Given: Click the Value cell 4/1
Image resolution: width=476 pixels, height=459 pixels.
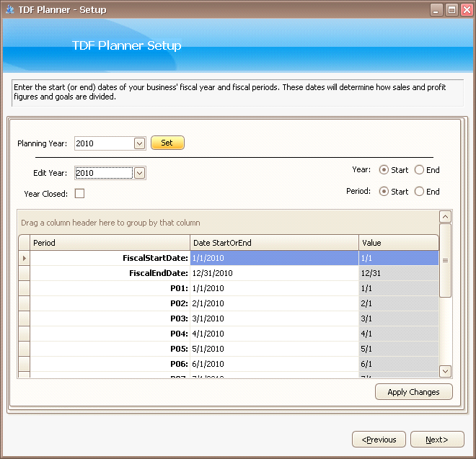Looking at the screenshot, I should (x=399, y=334).
